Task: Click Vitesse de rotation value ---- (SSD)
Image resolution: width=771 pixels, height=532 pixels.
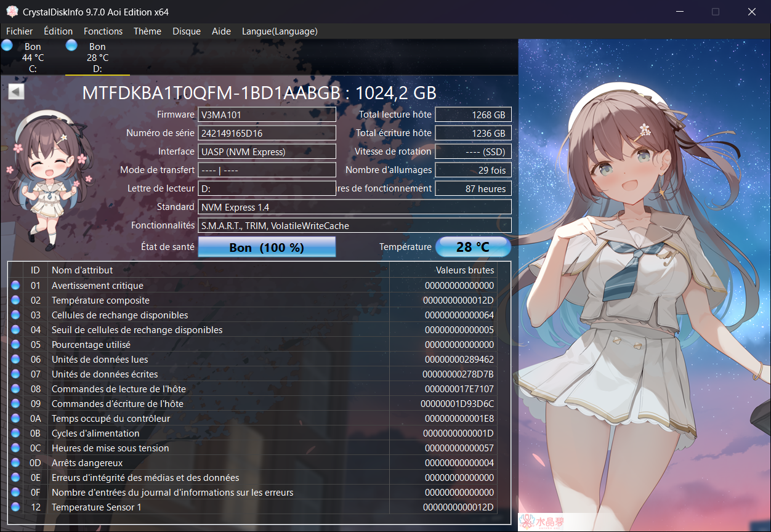Action: (x=473, y=151)
